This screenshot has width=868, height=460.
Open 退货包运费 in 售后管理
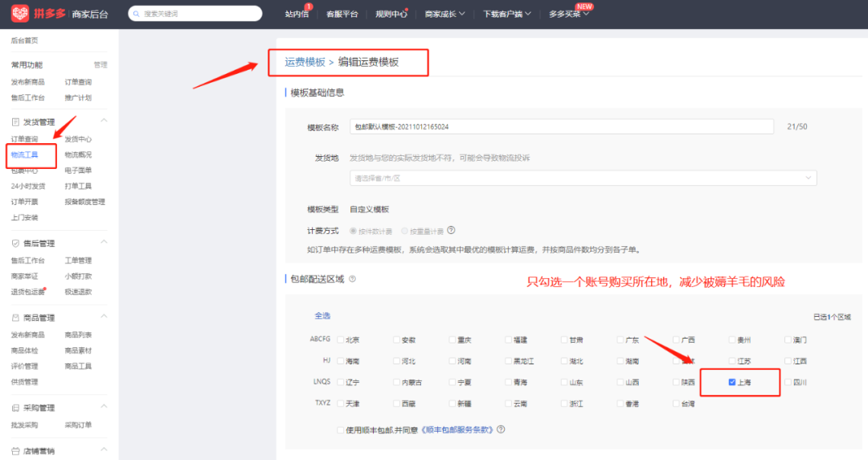(x=27, y=291)
